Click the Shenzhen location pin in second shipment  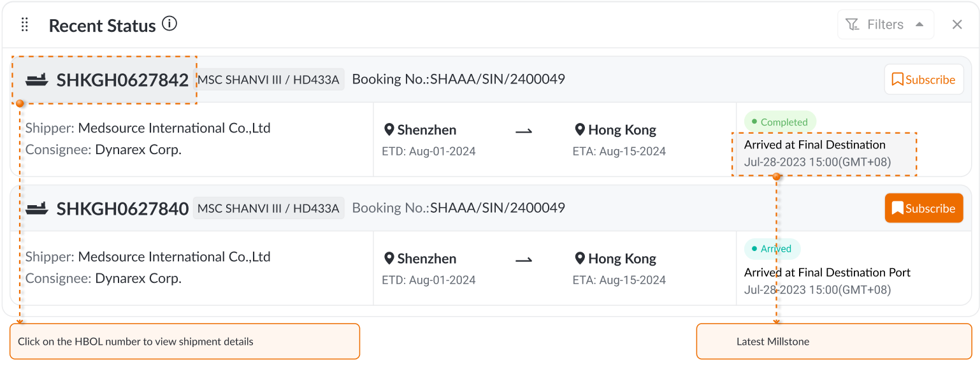[x=389, y=259]
